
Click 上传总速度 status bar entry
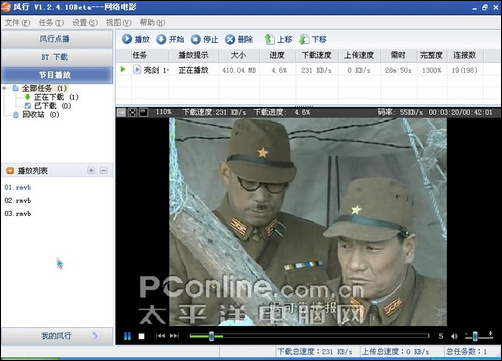click(396, 352)
